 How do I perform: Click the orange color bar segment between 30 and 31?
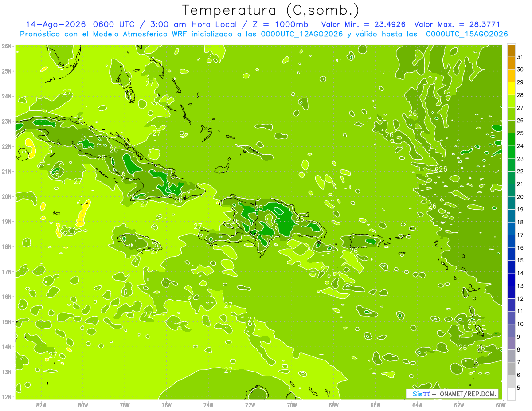click(x=511, y=63)
